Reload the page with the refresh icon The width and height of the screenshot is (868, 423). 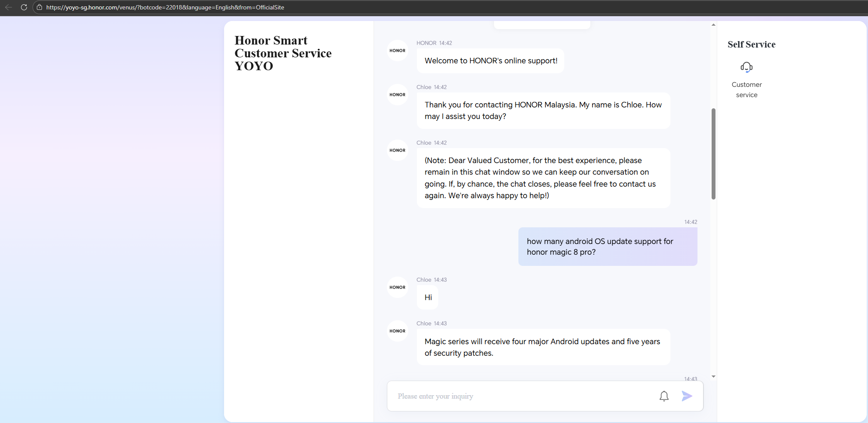click(x=24, y=7)
